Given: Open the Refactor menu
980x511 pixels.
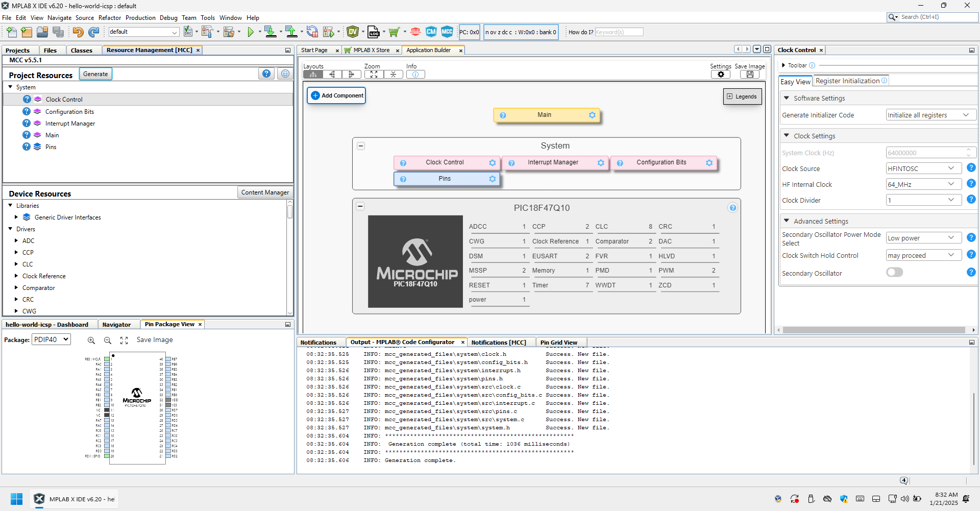Looking at the screenshot, I should click(x=110, y=18).
